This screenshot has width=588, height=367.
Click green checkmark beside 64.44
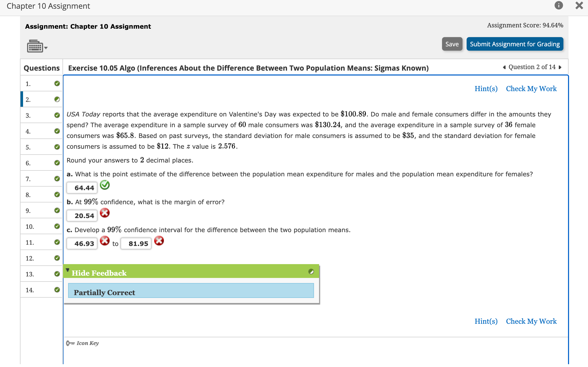104,185
